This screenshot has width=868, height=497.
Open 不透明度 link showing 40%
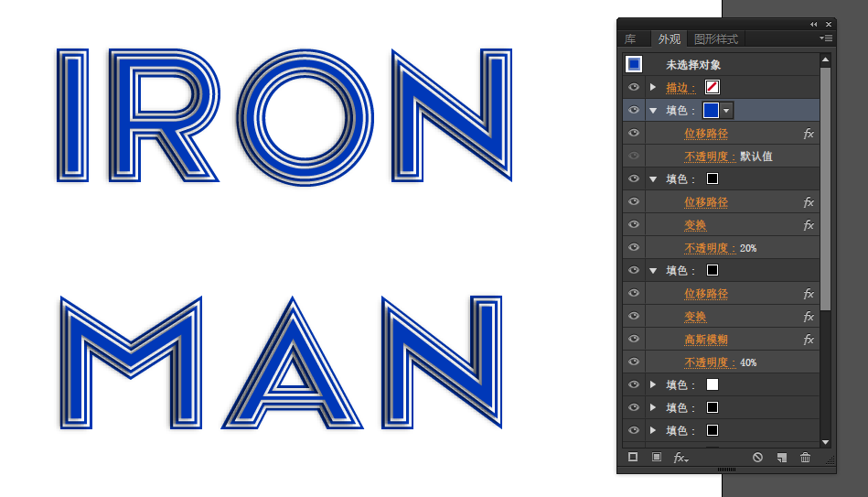pos(711,362)
